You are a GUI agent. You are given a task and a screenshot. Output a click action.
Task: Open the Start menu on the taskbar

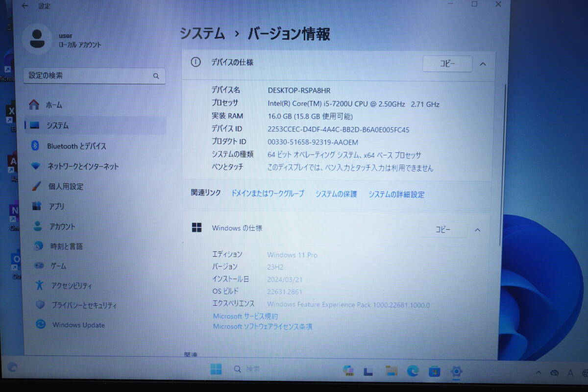tap(216, 369)
